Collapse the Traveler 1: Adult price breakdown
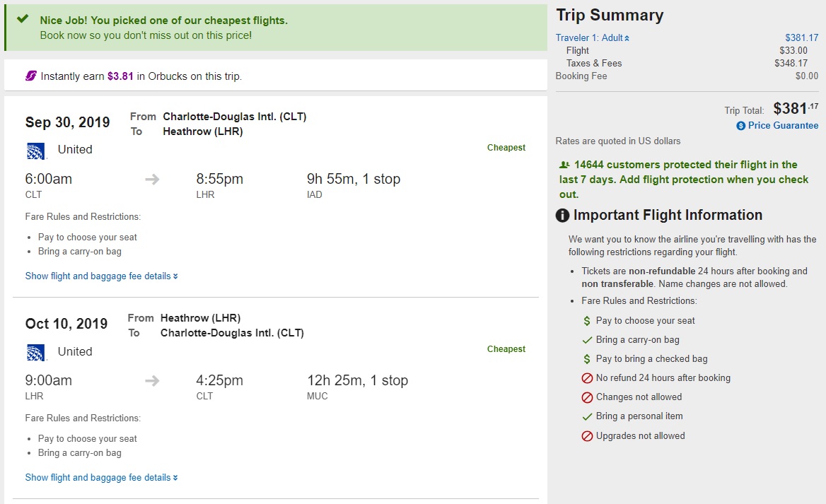The width and height of the screenshot is (826, 504). tap(593, 38)
